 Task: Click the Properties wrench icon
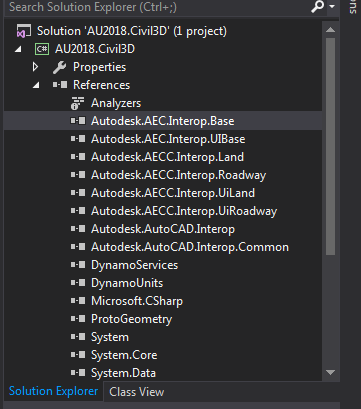click(x=59, y=67)
